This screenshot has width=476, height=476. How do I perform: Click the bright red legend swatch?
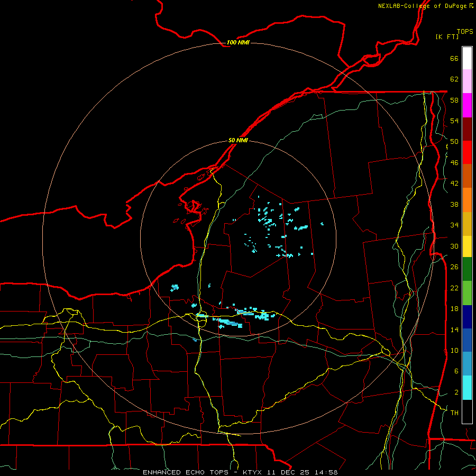coord(467,152)
